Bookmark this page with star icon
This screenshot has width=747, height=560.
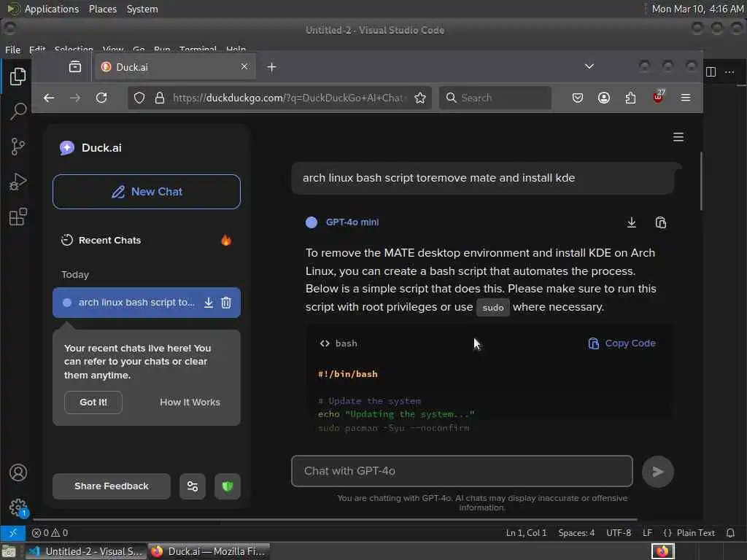point(419,98)
